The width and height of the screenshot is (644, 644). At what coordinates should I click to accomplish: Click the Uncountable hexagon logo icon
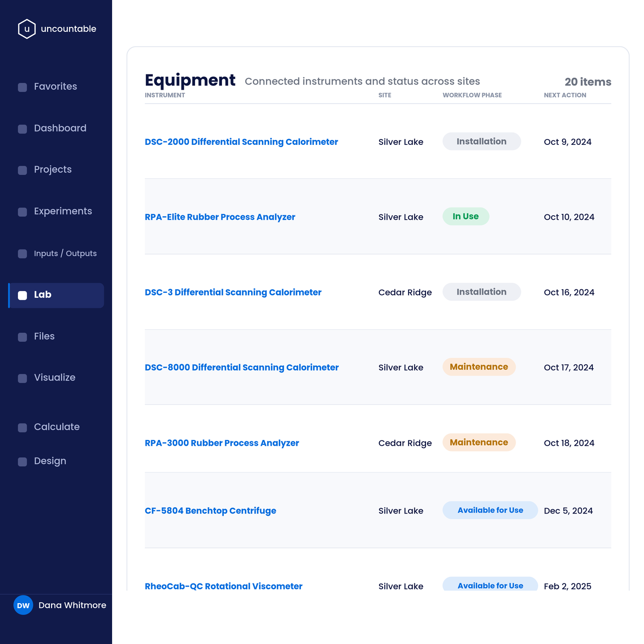click(x=27, y=29)
